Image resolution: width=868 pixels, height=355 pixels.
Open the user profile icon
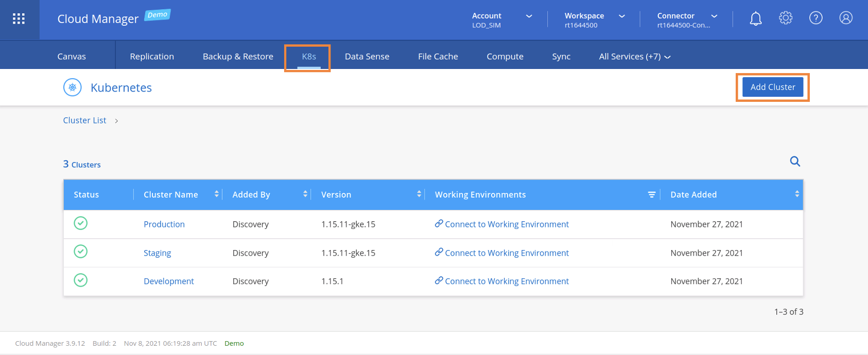846,19
